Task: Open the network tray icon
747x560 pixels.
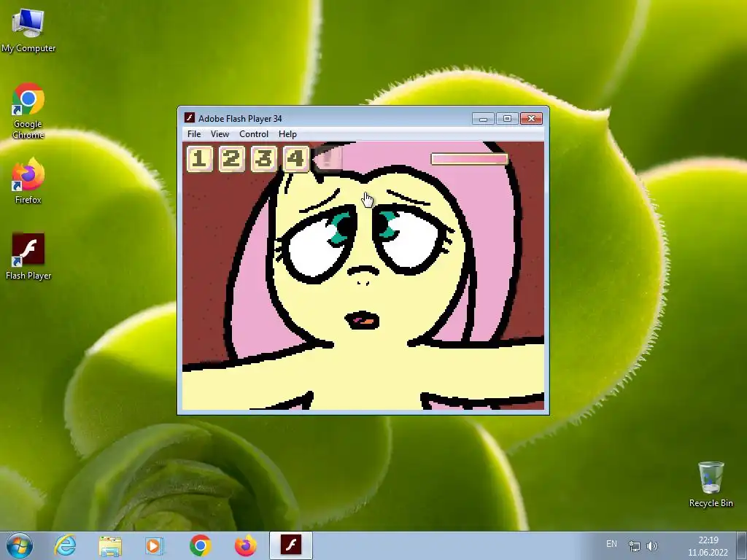Action: 634,546
